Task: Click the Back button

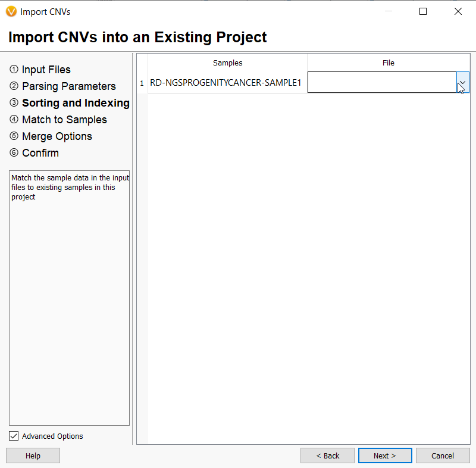Action: pos(327,455)
